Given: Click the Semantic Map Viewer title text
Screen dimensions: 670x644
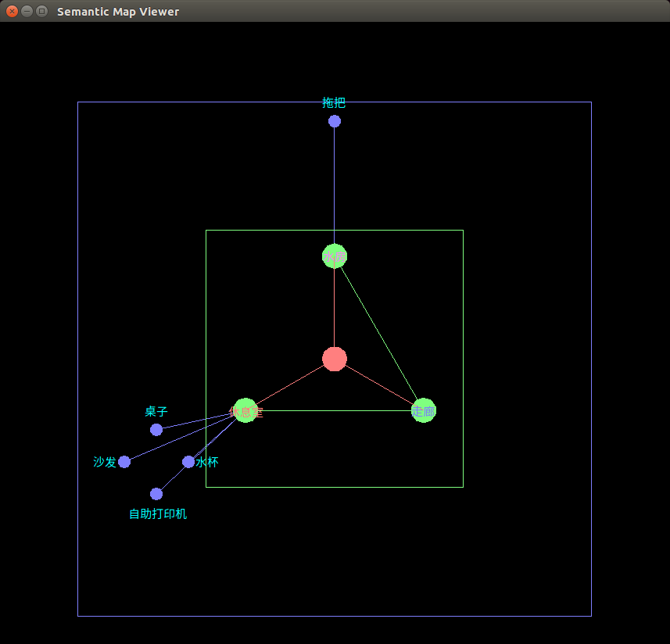Looking at the screenshot, I should click(x=118, y=12).
